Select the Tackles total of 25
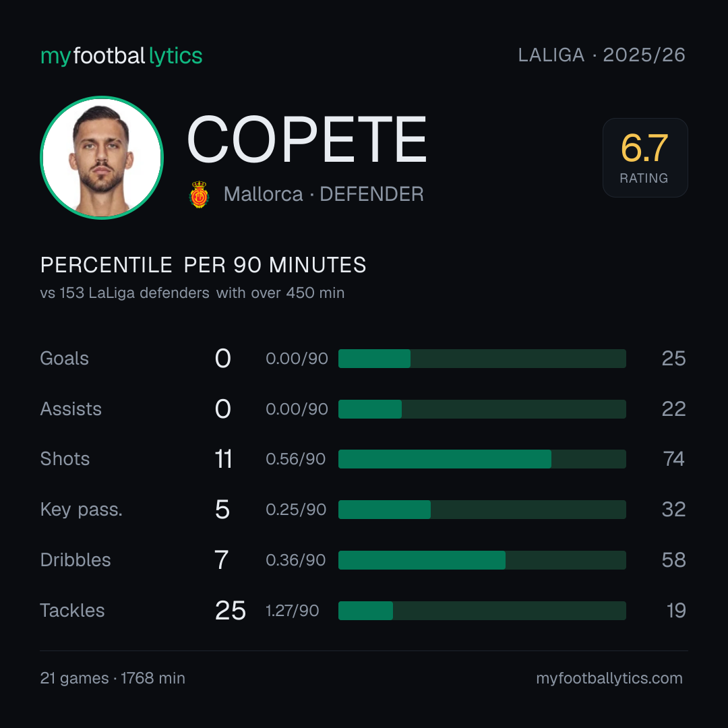This screenshot has width=728, height=728. coord(231,611)
